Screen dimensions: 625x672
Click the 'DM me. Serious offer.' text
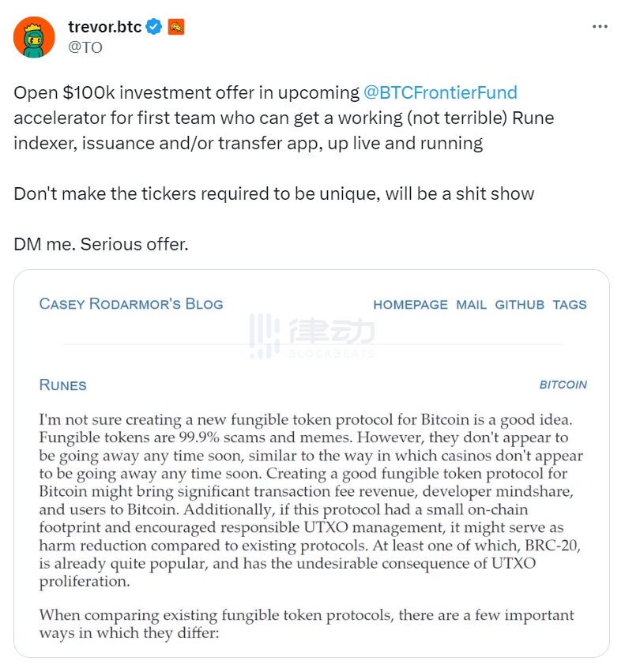pyautogui.click(x=101, y=244)
